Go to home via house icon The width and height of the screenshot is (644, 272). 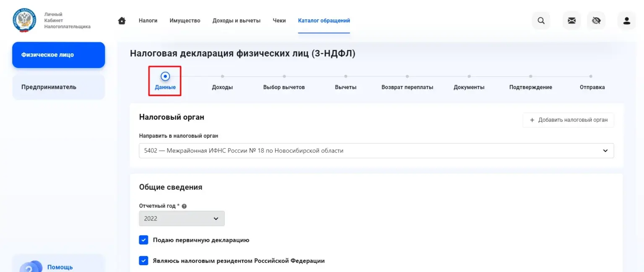[x=122, y=21]
